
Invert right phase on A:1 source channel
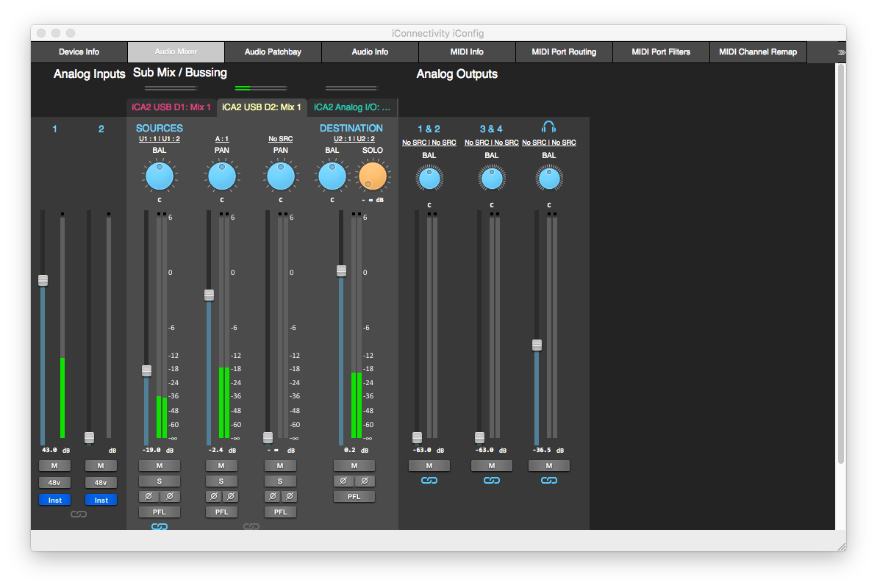230,496
